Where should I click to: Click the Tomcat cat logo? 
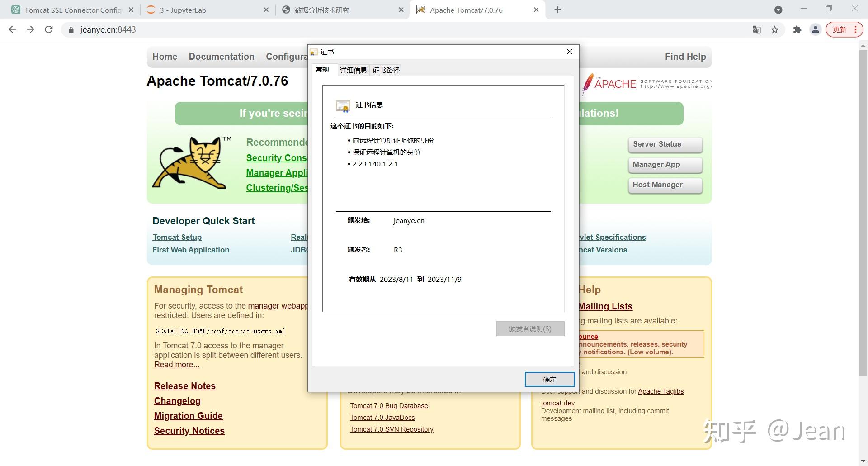[192, 162]
